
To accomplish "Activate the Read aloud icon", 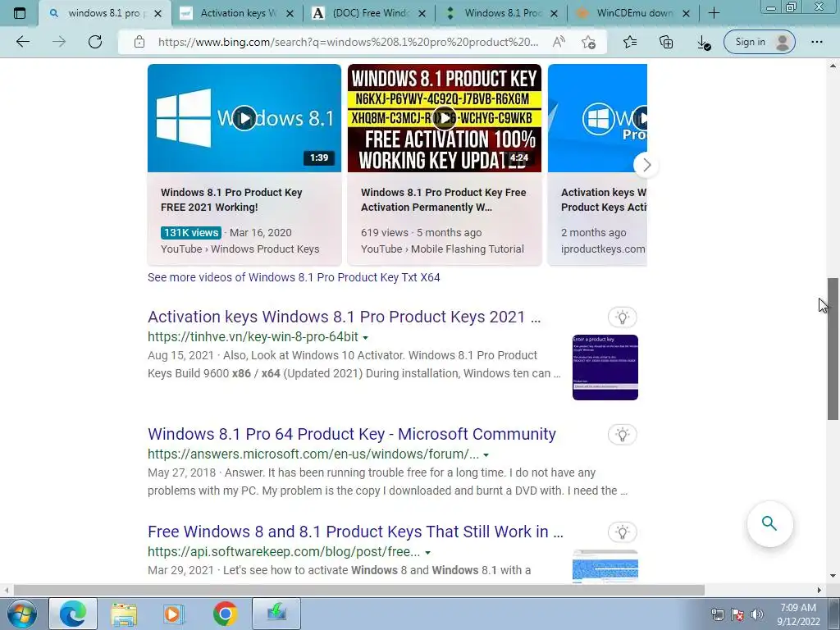I will pyautogui.click(x=559, y=42).
